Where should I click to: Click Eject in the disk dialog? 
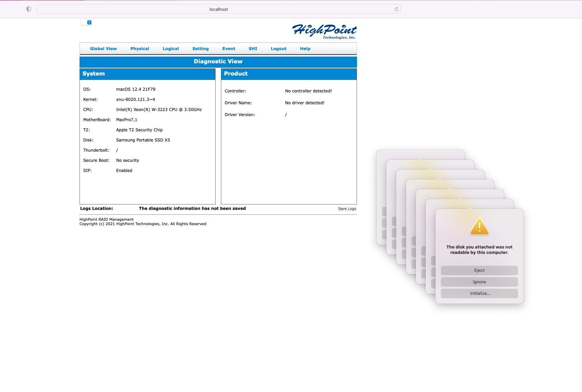click(x=479, y=270)
